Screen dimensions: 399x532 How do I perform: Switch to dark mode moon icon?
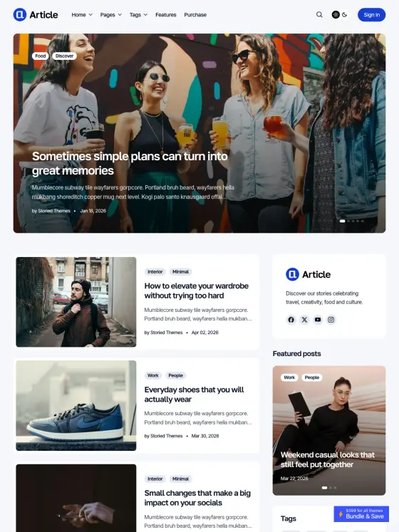tap(345, 14)
